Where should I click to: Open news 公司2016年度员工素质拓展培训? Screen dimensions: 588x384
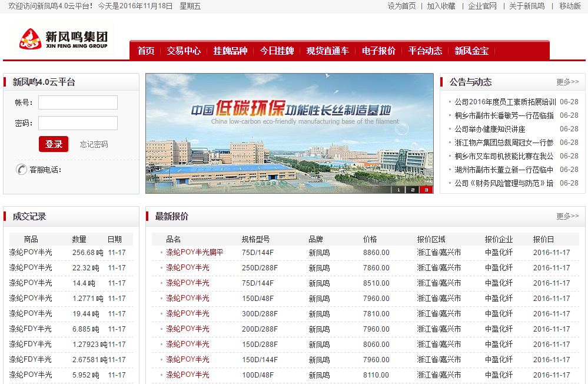click(505, 102)
